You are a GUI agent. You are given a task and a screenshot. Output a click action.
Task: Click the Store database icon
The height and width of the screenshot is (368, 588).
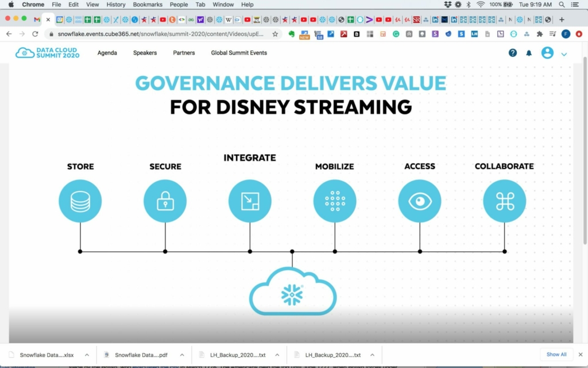[x=80, y=201]
